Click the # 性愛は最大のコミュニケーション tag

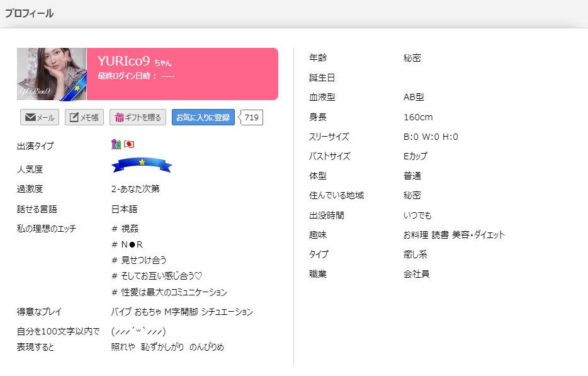click(169, 292)
